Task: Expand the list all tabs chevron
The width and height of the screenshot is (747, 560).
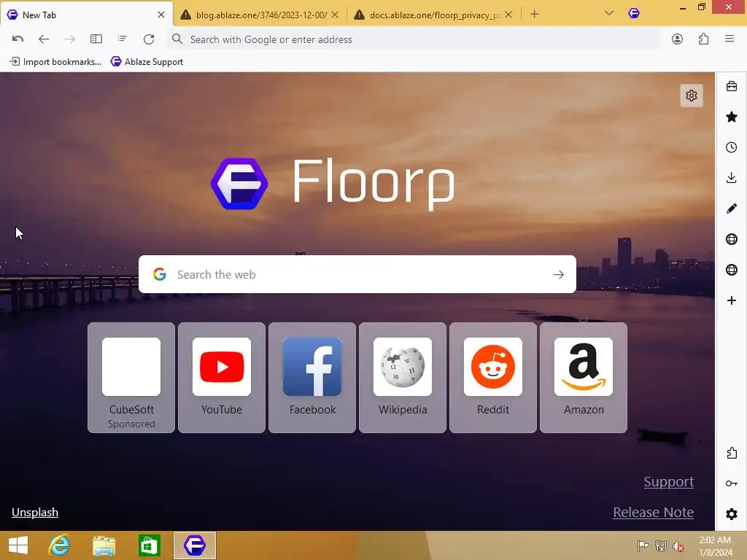Action: click(x=609, y=13)
